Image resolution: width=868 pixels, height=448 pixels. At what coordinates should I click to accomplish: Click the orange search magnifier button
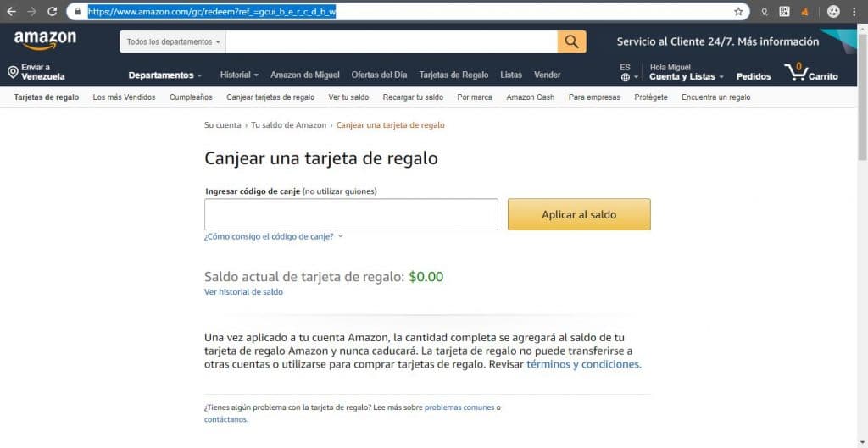[572, 41]
